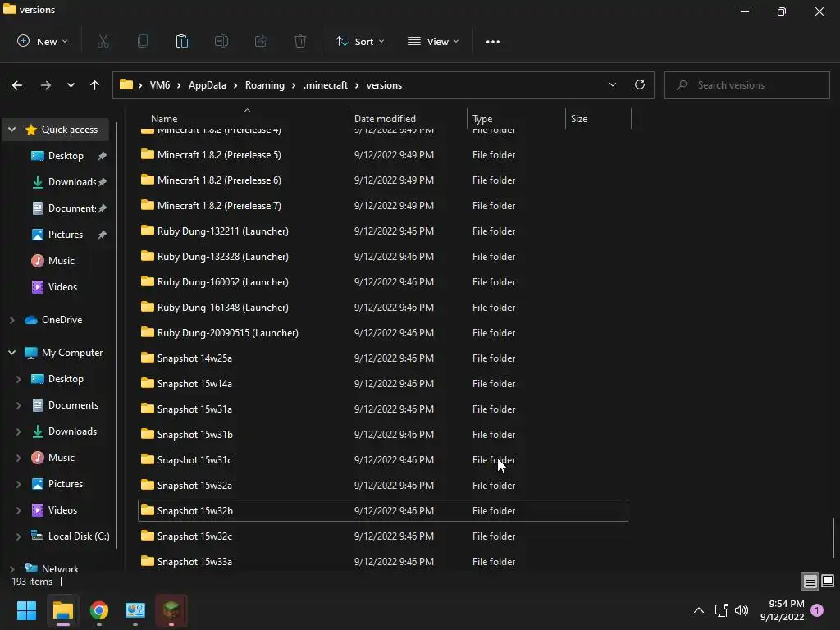Click the Cut scissors icon

pos(103,41)
